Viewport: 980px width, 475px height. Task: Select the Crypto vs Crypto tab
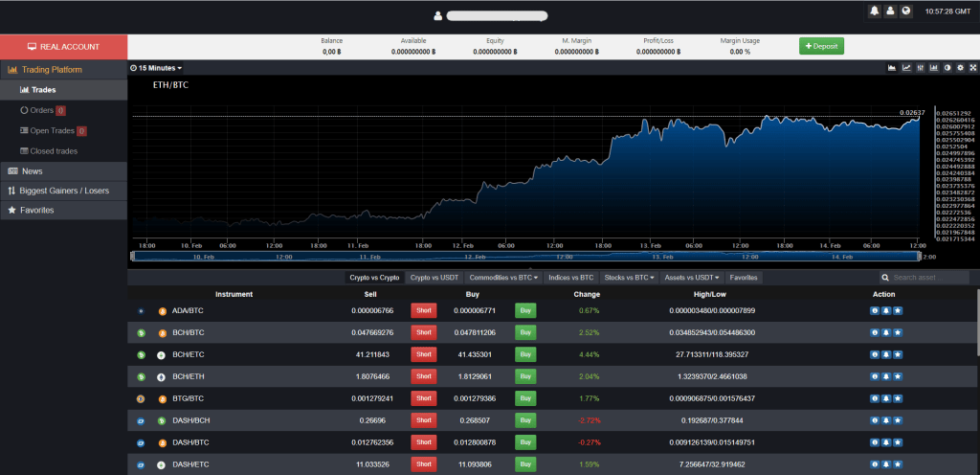[x=374, y=277]
